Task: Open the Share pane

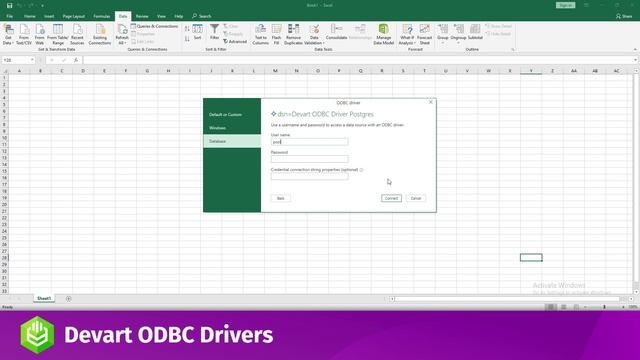Action: 624,16
